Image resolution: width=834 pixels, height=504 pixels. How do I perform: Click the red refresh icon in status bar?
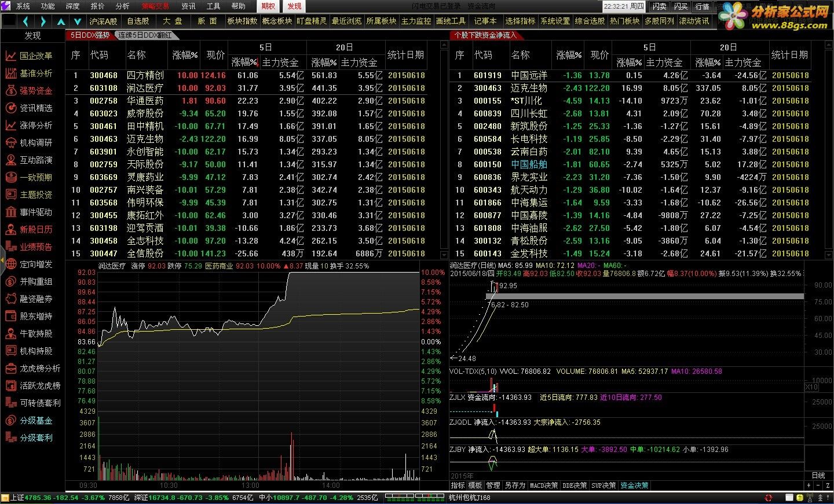(769, 498)
